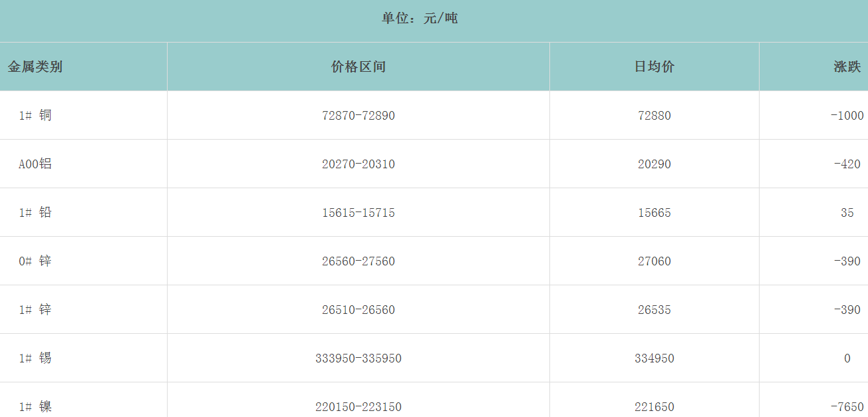Screen dimensions: 868x417
Task: Select the 日均价 column header
Action: pyautogui.click(x=654, y=67)
